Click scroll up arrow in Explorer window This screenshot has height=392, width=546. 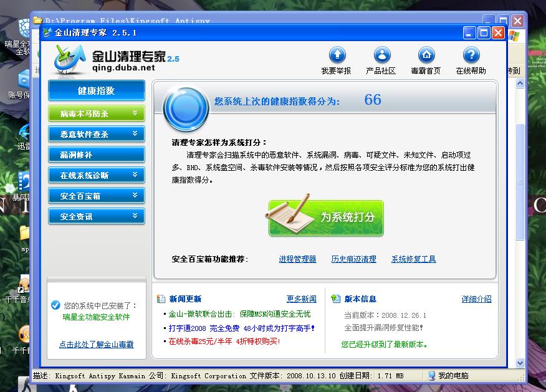[520, 84]
